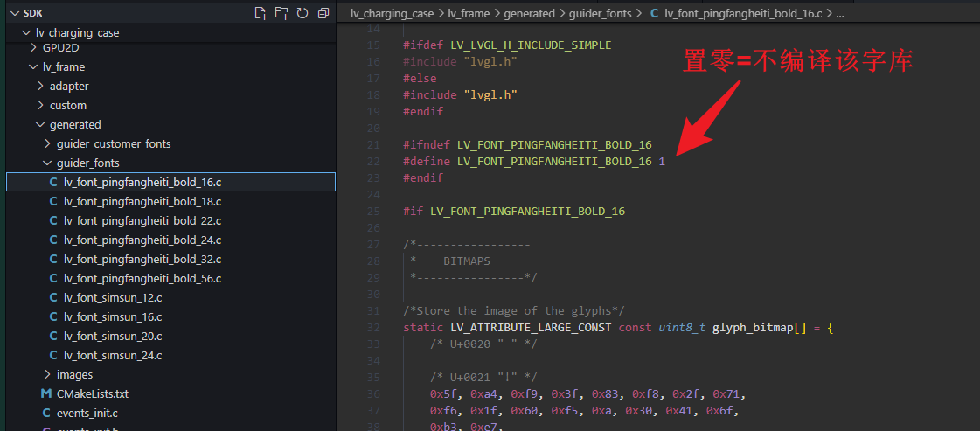This screenshot has width=980, height=431.
Task: Open CMakeLists.txt in the explorer
Action: click(x=93, y=394)
